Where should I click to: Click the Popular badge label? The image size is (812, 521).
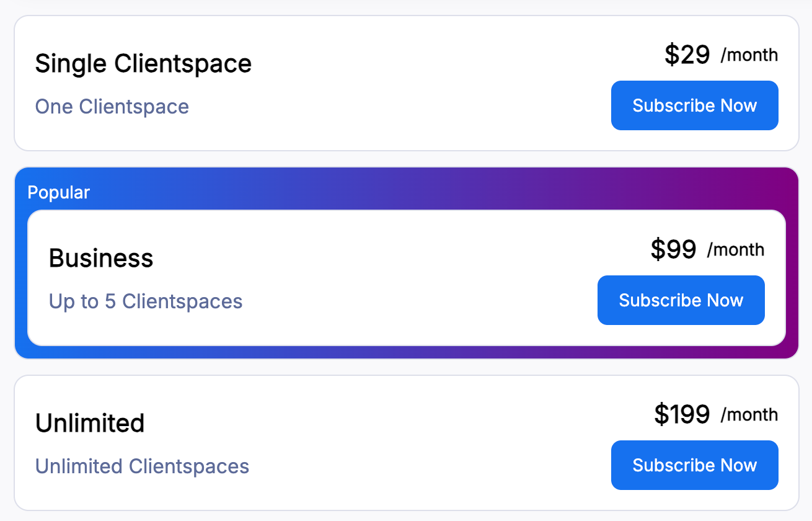click(x=59, y=193)
